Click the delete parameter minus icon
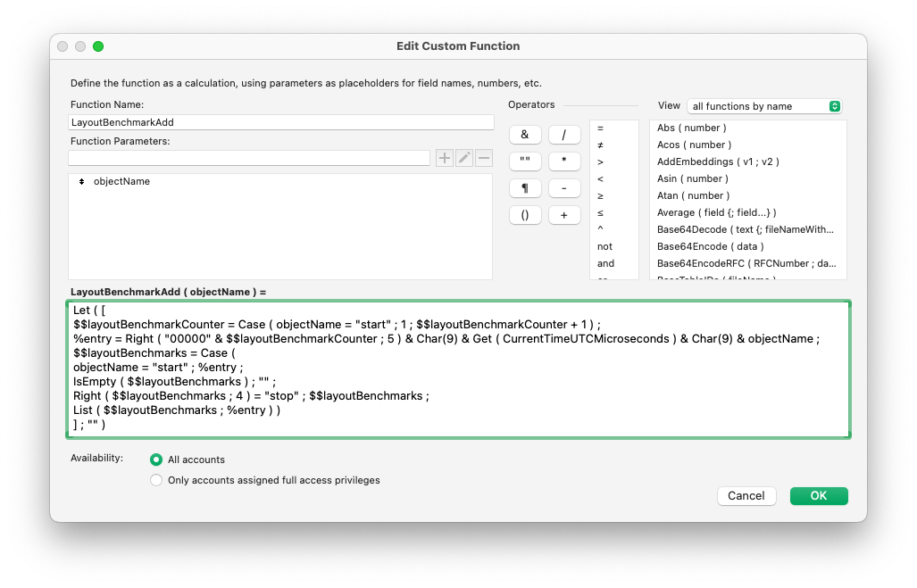The height and width of the screenshot is (588, 917). (x=484, y=158)
